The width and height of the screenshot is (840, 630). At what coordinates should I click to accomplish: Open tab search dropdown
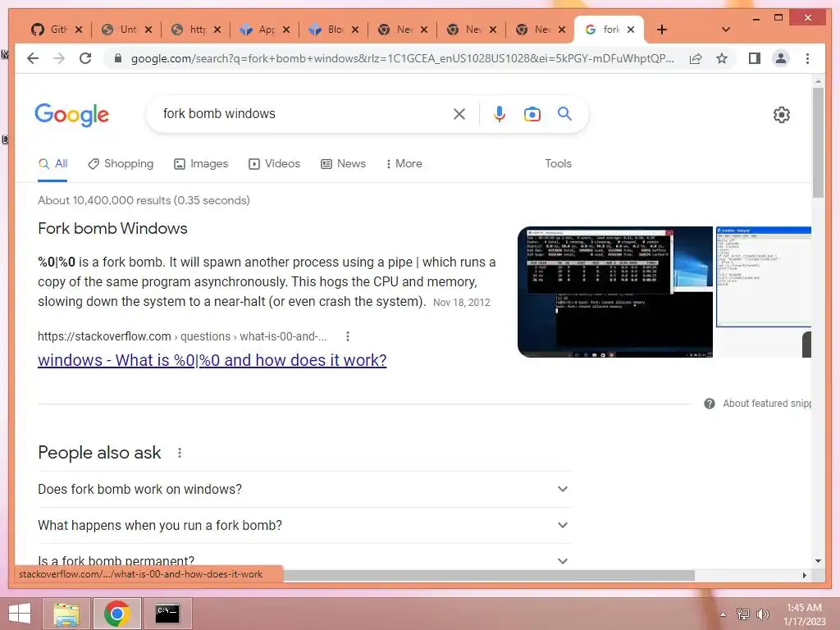coord(726,30)
